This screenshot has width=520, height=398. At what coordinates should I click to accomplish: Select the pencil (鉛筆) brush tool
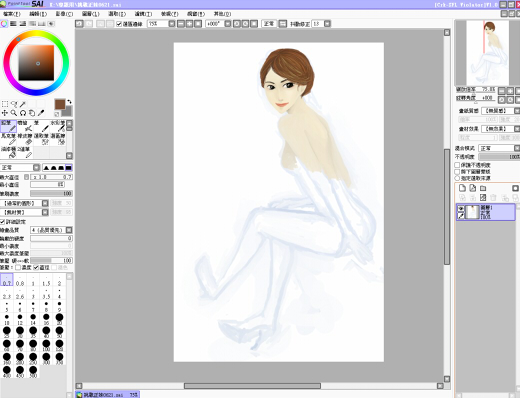point(8,126)
